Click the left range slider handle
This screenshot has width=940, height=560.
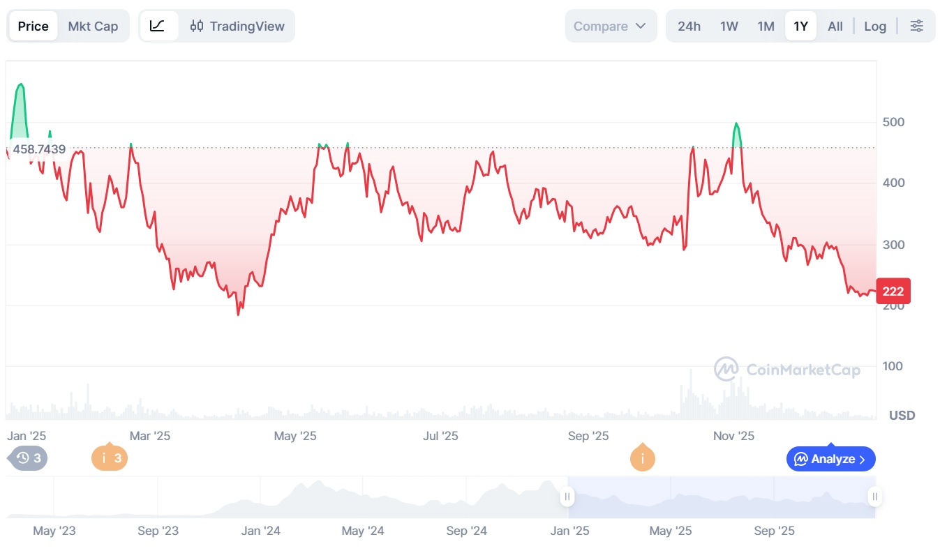click(567, 497)
